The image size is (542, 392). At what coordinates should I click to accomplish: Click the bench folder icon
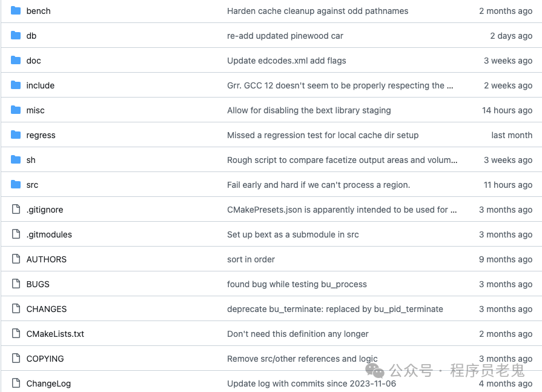(16, 11)
